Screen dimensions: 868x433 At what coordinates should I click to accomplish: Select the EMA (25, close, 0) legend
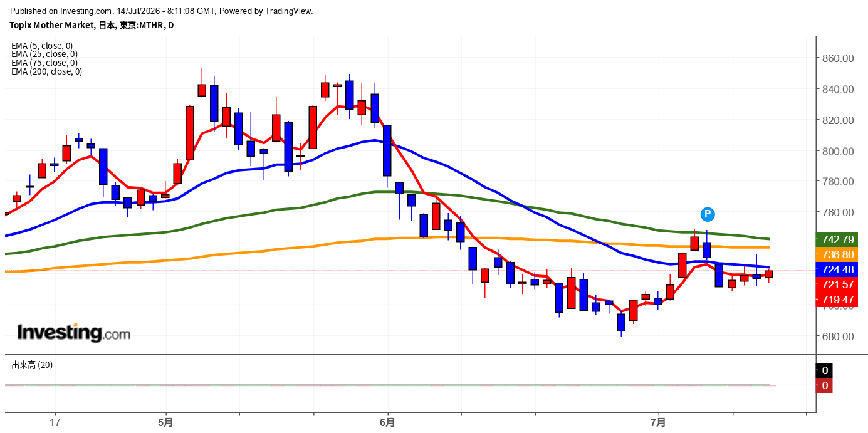44,54
